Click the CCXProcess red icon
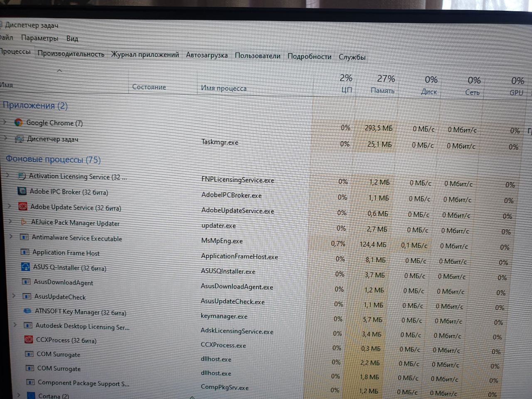The image size is (532, 399). 29,340
